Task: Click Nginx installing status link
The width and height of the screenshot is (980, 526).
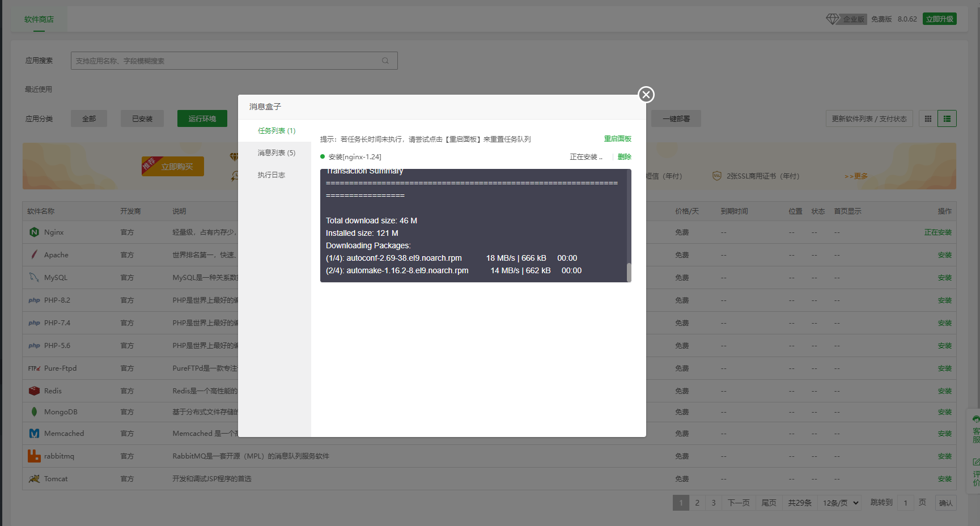Action: click(938, 232)
